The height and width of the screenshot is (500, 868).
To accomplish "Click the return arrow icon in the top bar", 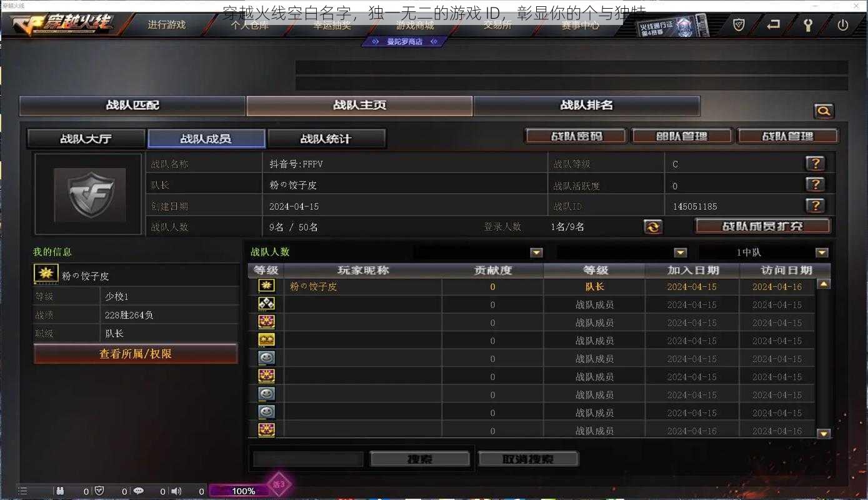I will [774, 25].
